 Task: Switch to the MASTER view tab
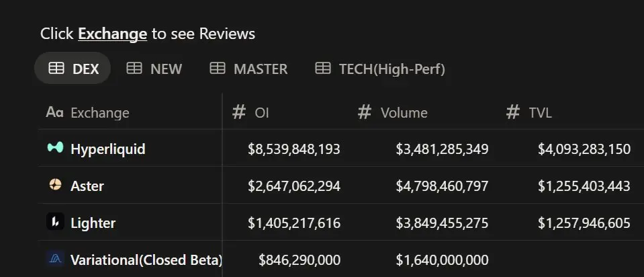248,68
